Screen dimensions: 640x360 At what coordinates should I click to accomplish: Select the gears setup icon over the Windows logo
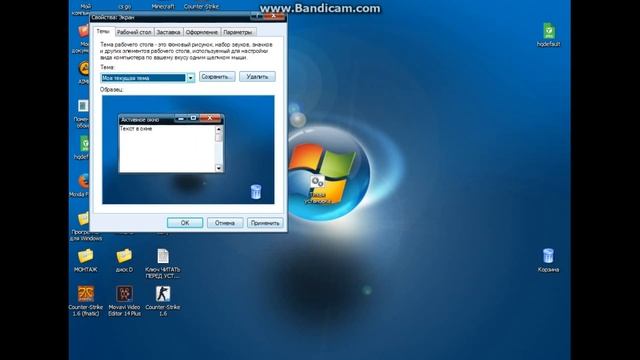[x=317, y=190]
